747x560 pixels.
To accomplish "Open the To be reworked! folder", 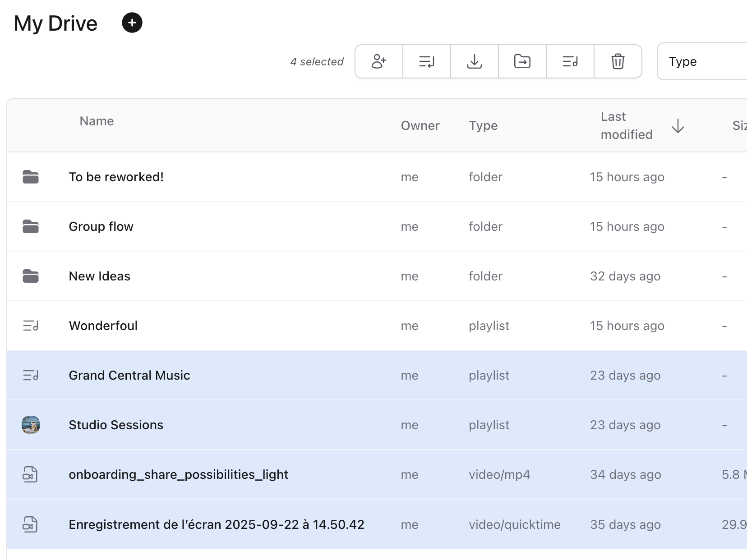I will click(x=116, y=177).
